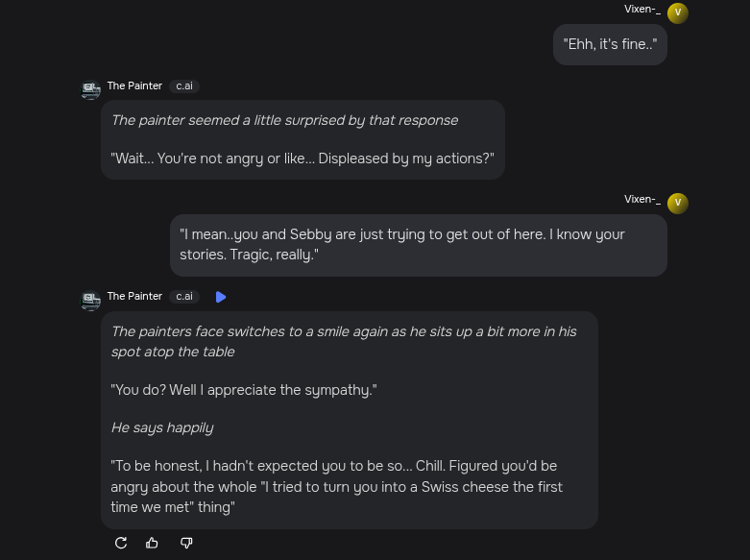Image resolution: width=750 pixels, height=560 pixels.
Task: Play voice for the latest Painter message
Action: [x=221, y=297]
